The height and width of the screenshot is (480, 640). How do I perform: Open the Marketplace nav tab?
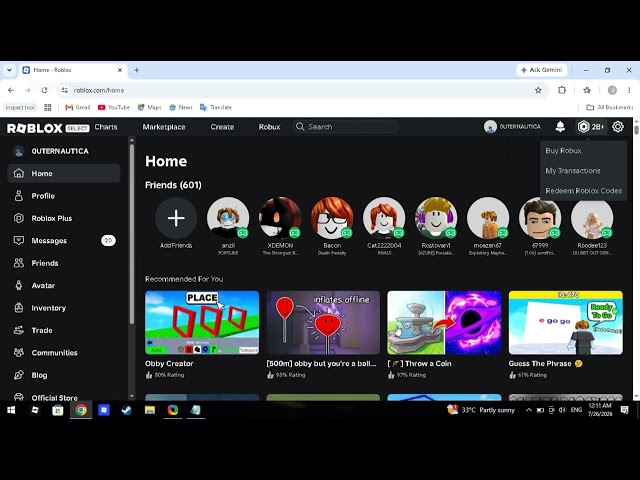pyautogui.click(x=164, y=127)
